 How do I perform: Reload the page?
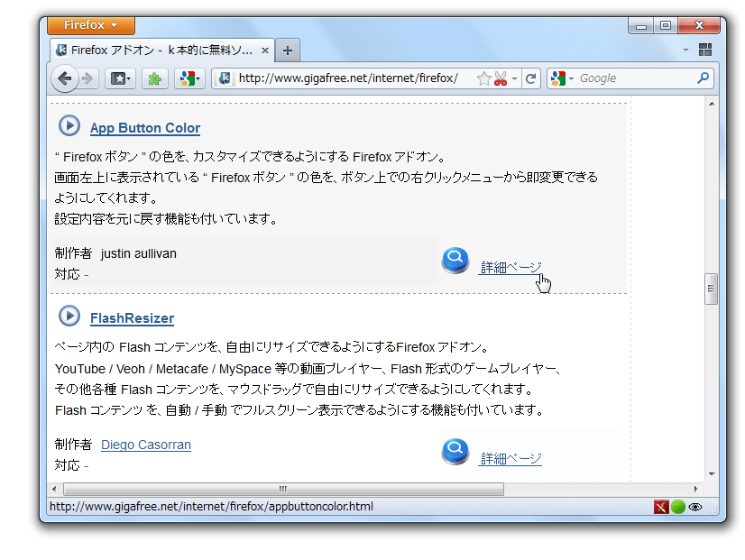pyautogui.click(x=530, y=78)
